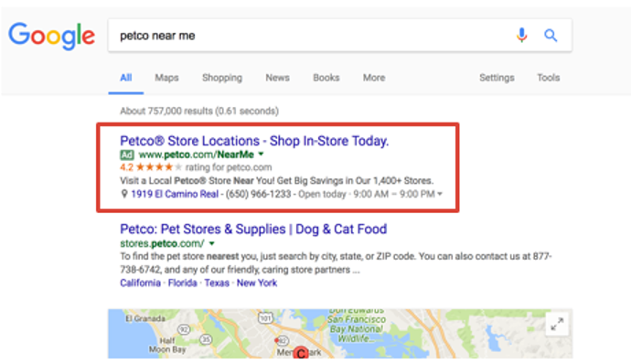Click the location pin icon by address
Image resolution: width=631 pixels, height=364 pixels.
coord(124,194)
